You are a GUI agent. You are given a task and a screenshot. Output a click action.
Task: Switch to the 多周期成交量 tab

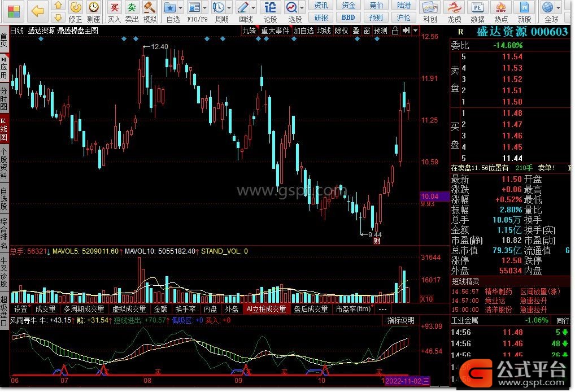(x=84, y=310)
